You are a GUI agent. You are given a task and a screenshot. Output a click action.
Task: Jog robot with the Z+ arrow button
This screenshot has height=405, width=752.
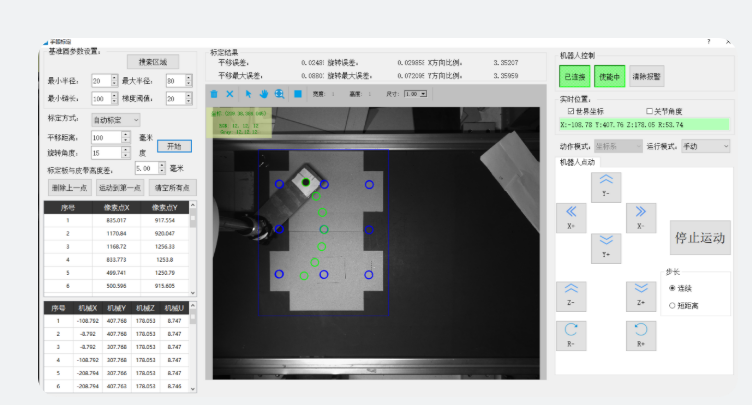tap(641, 295)
